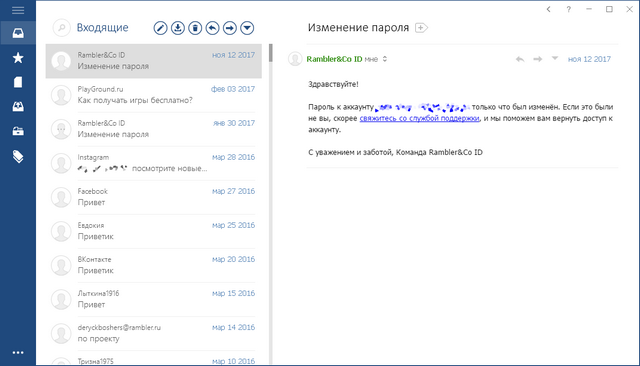Click the search magnifier icon

coord(62,28)
